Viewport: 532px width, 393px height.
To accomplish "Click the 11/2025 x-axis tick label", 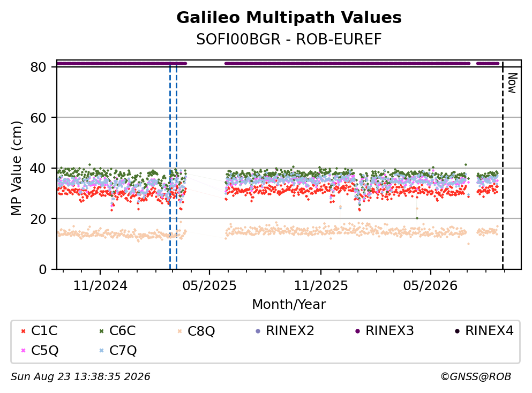I will pyautogui.click(x=321, y=286).
